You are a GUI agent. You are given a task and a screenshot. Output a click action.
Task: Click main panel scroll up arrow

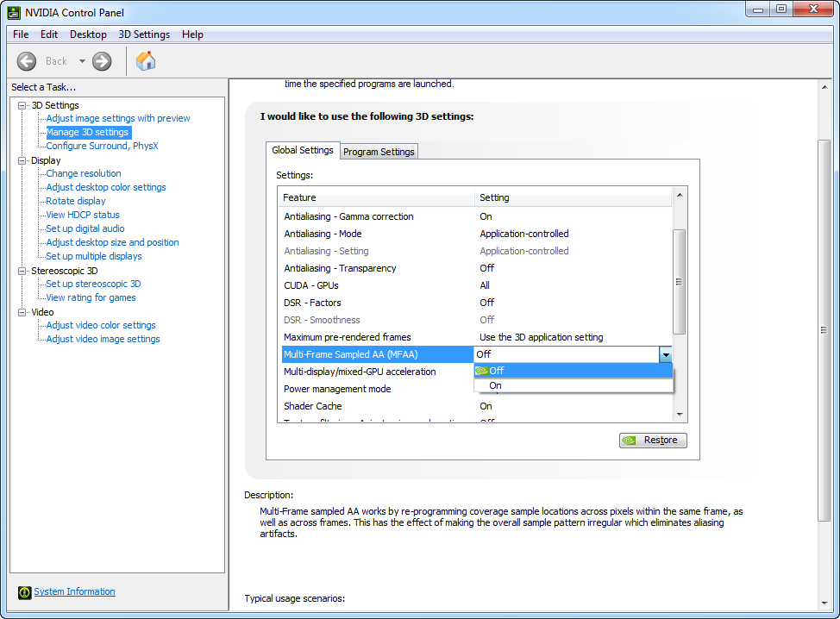pos(824,87)
